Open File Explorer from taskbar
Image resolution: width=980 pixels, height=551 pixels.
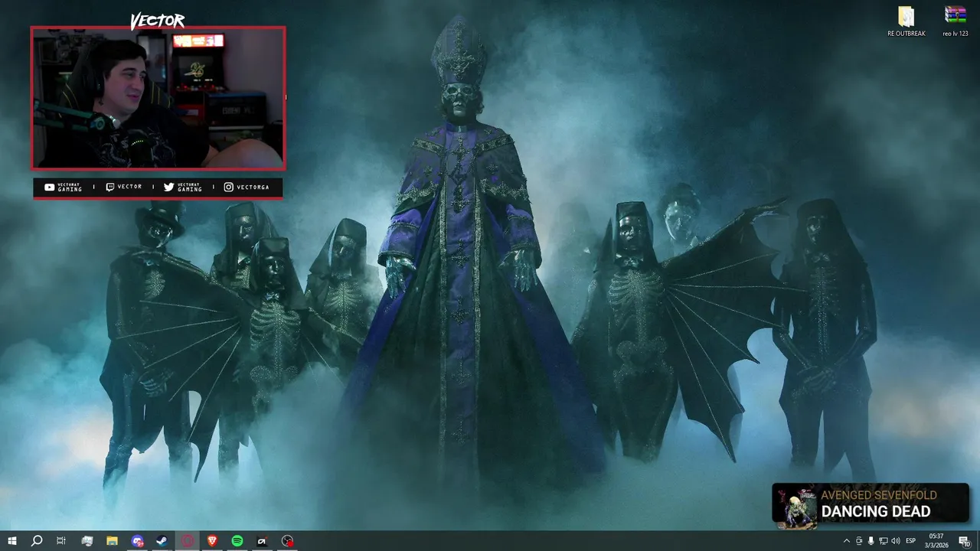pos(112,541)
